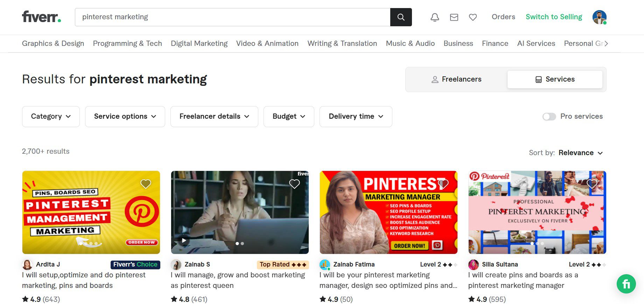The image size is (644, 304).
Task: Open gig 'I will manage, grow and boost marketing'
Action: (238, 280)
